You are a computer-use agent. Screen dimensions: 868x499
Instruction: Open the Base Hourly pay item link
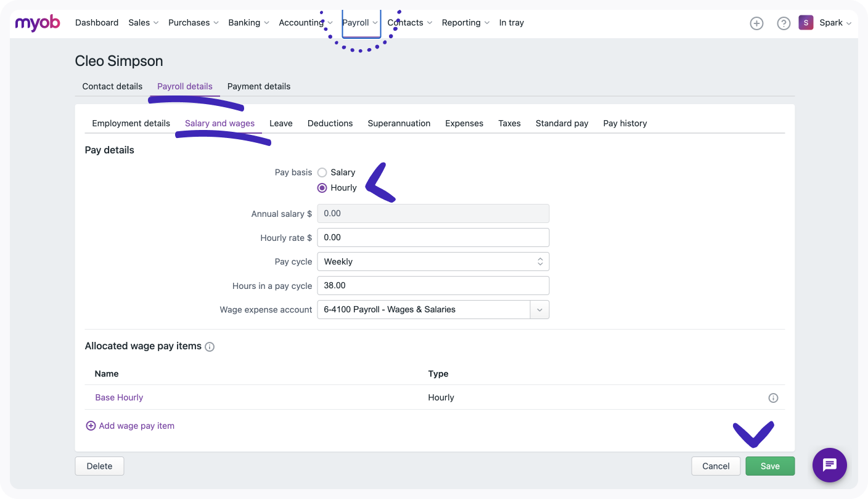tap(119, 398)
